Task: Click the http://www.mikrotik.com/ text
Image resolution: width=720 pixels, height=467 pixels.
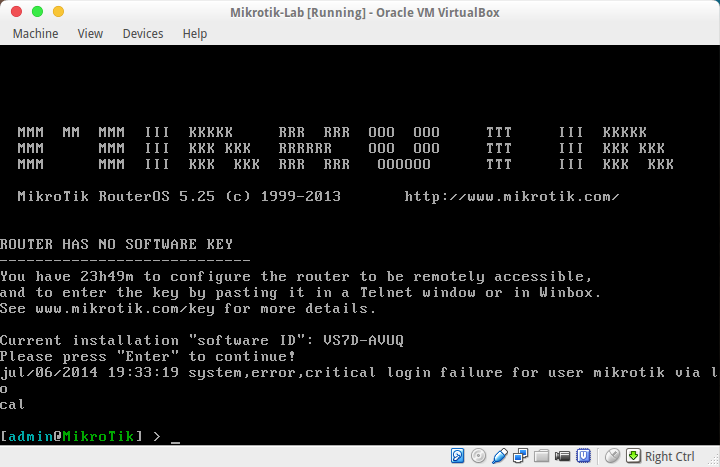Action: tap(512, 197)
